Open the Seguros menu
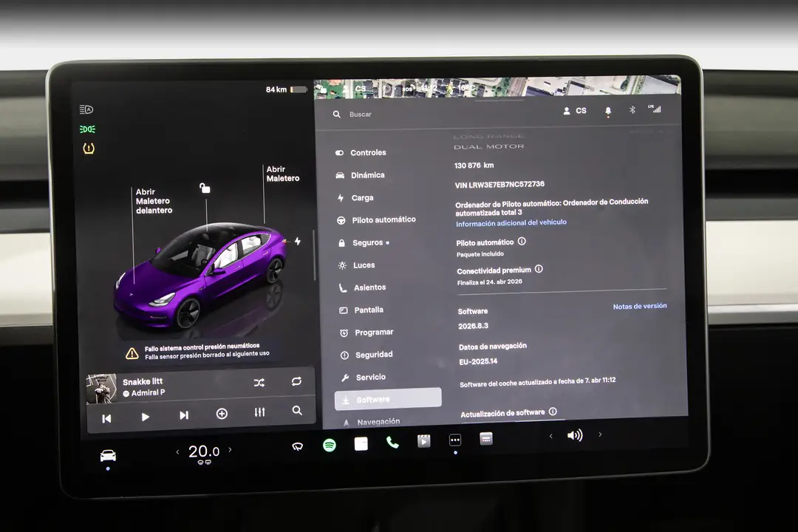The width and height of the screenshot is (798, 532). [364, 243]
